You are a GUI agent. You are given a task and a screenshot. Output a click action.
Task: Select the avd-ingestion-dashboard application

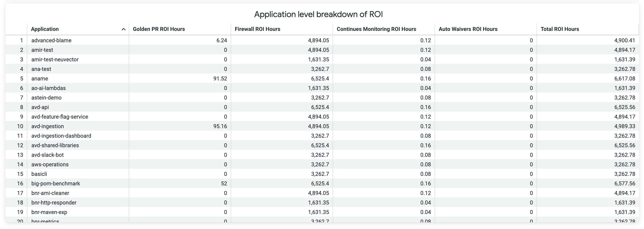point(61,136)
